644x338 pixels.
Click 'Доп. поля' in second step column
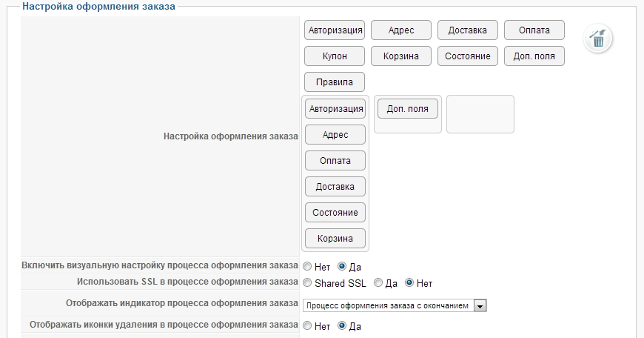point(408,108)
